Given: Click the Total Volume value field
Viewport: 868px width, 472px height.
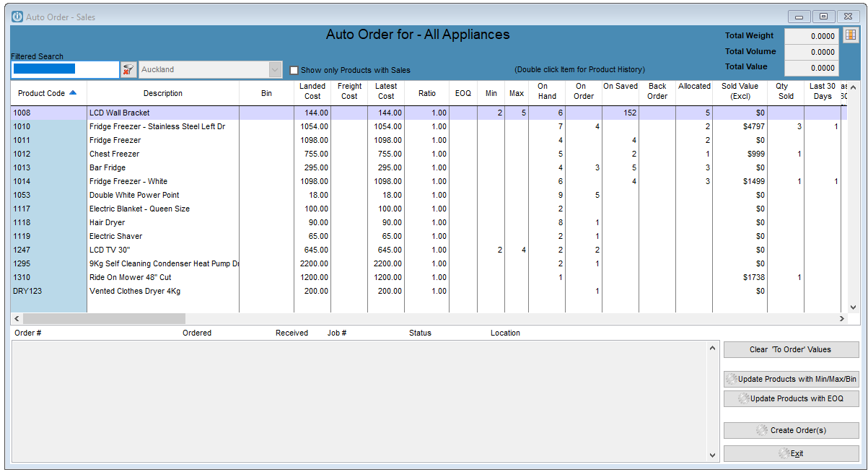Looking at the screenshot, I should click(812, 52).
